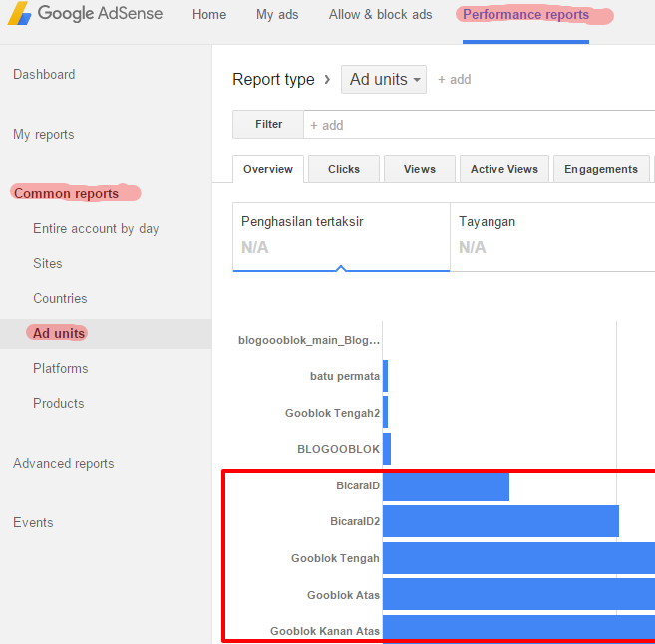This screenshot has height=644, width=655.
Task: Click the Gooblok Atas blue bar
Action: (x=518, y=594)
